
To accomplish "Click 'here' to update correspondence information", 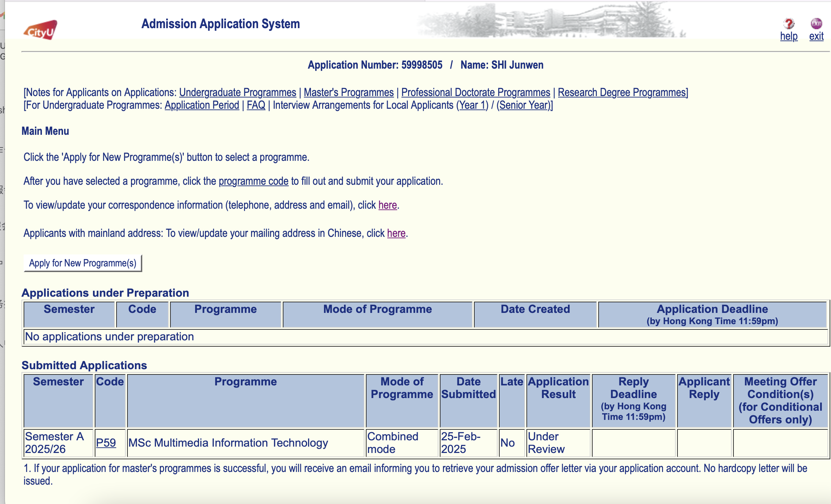I will point(387,205).
